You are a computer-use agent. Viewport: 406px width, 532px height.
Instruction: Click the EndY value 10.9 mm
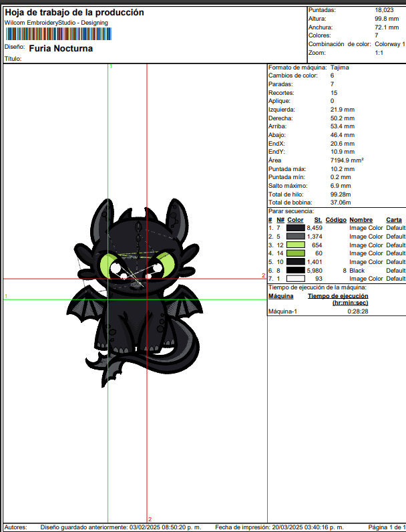coord(343,152)
